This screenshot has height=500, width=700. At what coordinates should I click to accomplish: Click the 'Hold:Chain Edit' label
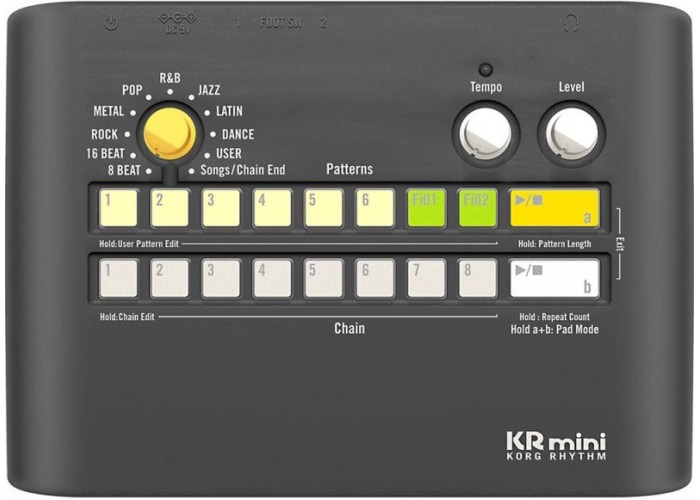coord(127,317)
